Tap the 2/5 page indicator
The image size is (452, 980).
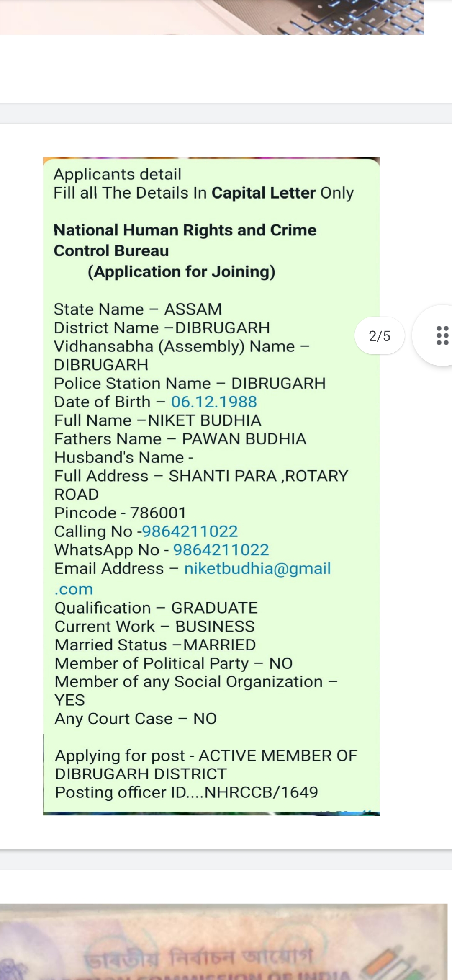[x=379, y=336]
